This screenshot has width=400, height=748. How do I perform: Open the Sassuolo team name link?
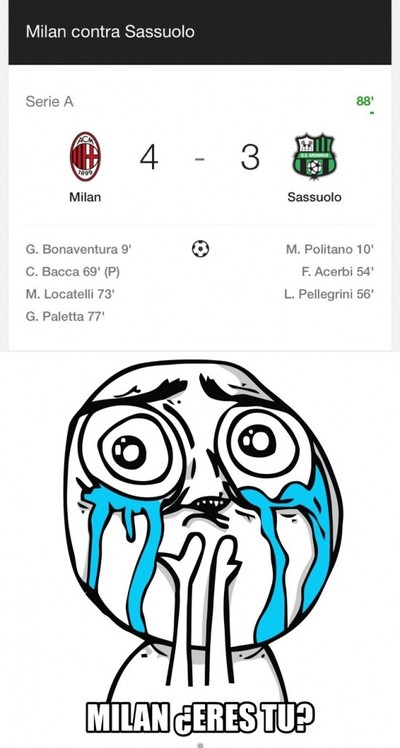click(314, 197)
